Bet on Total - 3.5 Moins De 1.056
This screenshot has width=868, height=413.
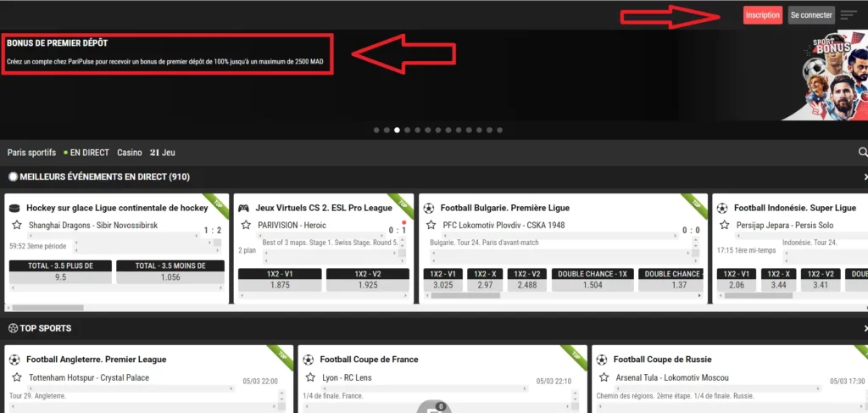point(170,272)
